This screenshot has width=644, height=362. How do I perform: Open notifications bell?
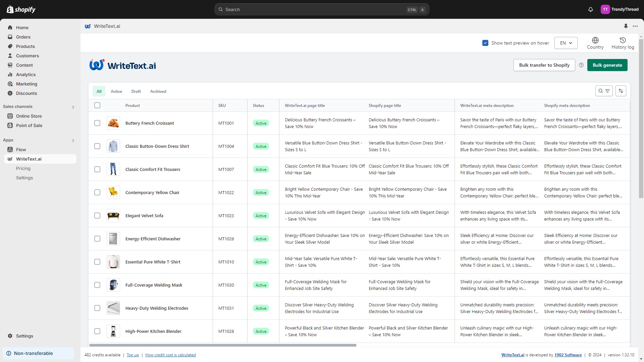[591, 9]
